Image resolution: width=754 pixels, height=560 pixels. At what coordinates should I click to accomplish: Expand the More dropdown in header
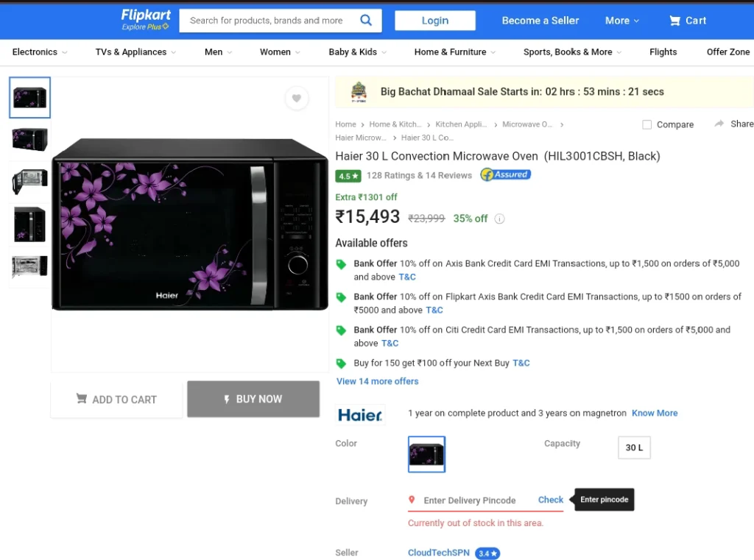tap(621, 21)
